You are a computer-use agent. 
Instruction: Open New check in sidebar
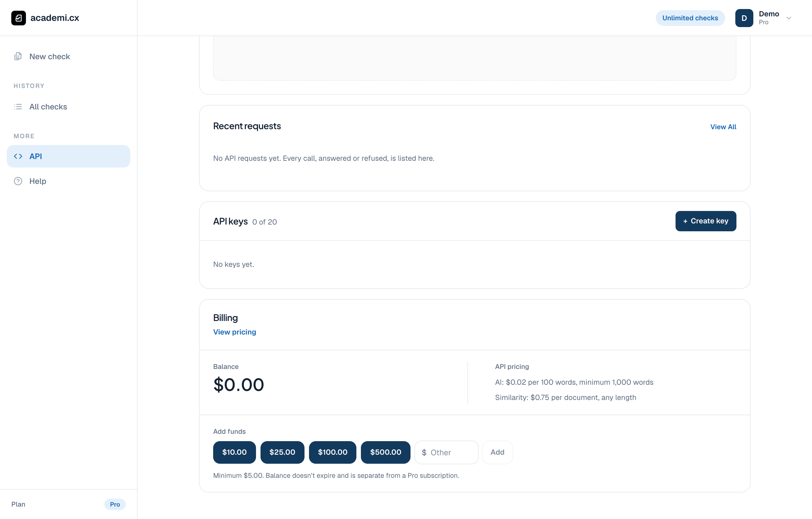point(69,56)
